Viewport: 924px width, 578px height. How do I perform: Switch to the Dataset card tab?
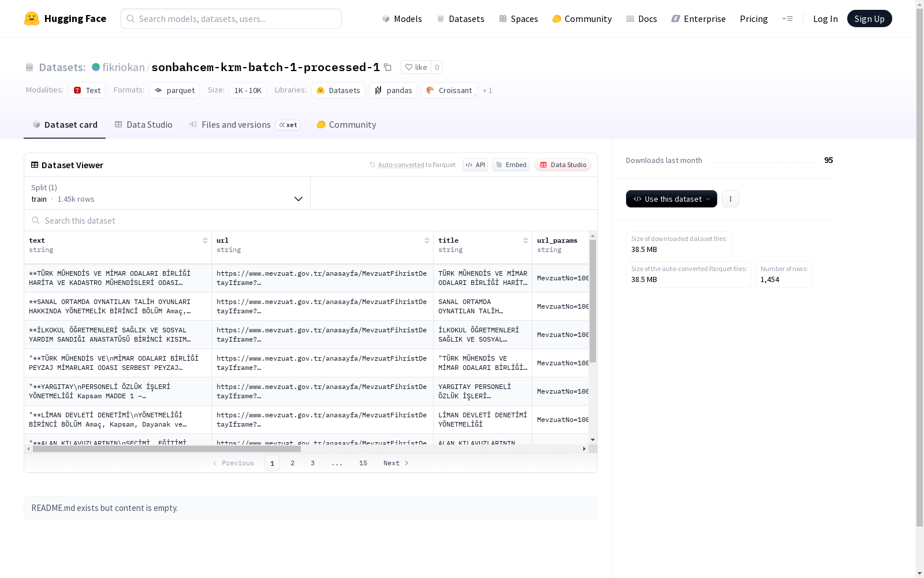[x=65, y=125]
